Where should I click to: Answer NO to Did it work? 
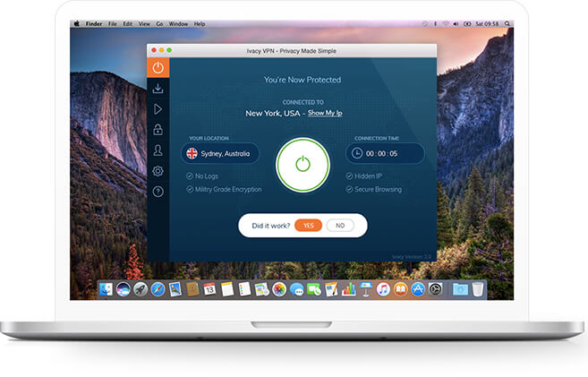(340, 226)
